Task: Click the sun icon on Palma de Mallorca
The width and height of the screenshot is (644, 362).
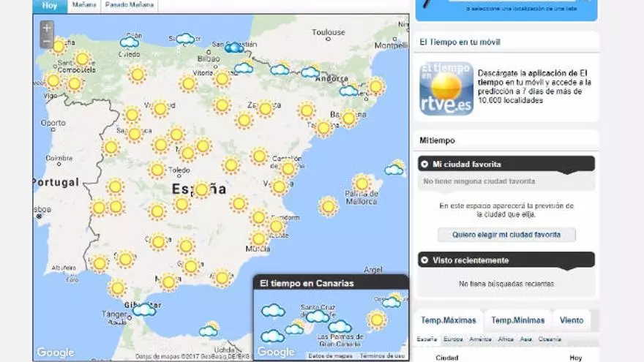Action: [362, 184]
